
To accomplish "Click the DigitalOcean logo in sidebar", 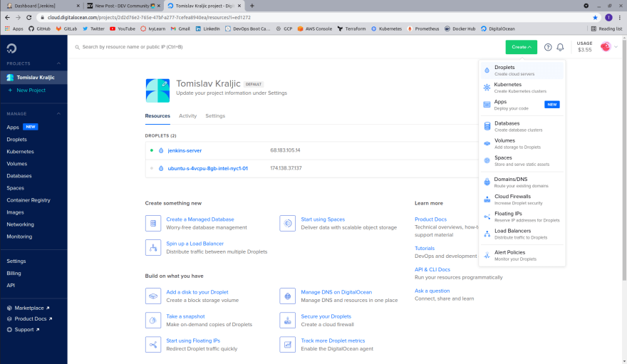I will coord(11,48).
